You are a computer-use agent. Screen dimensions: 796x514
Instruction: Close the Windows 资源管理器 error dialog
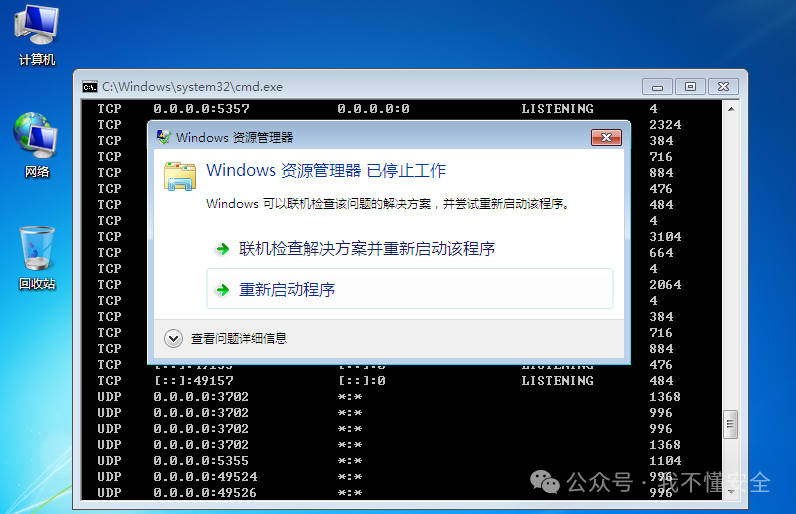[606, 138]
